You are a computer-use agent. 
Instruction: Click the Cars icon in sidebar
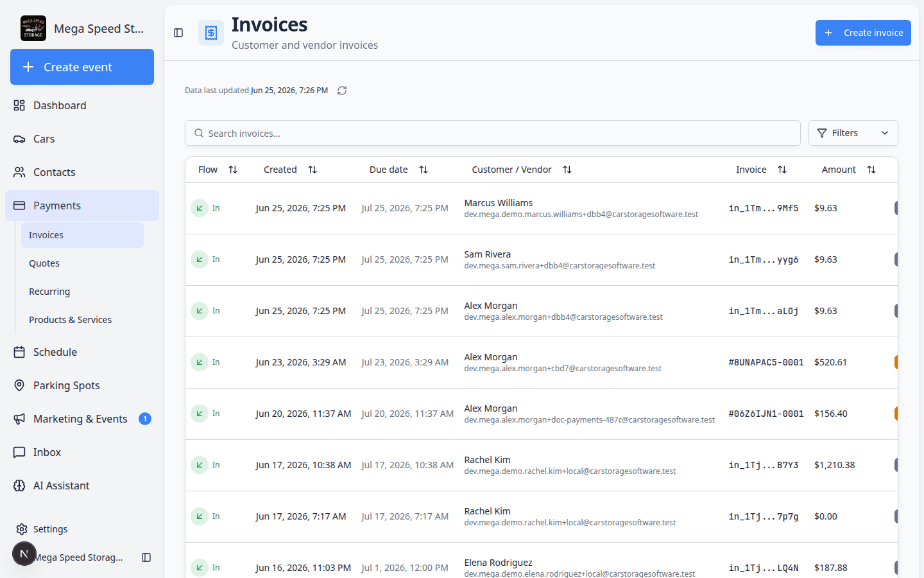[x=19, y=139]
